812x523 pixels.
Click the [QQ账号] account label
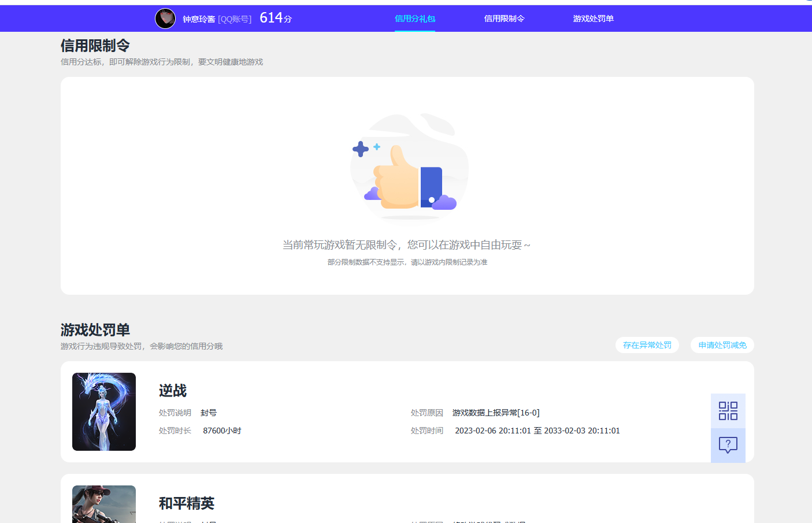pyautogui.click(x=235, y=18)
